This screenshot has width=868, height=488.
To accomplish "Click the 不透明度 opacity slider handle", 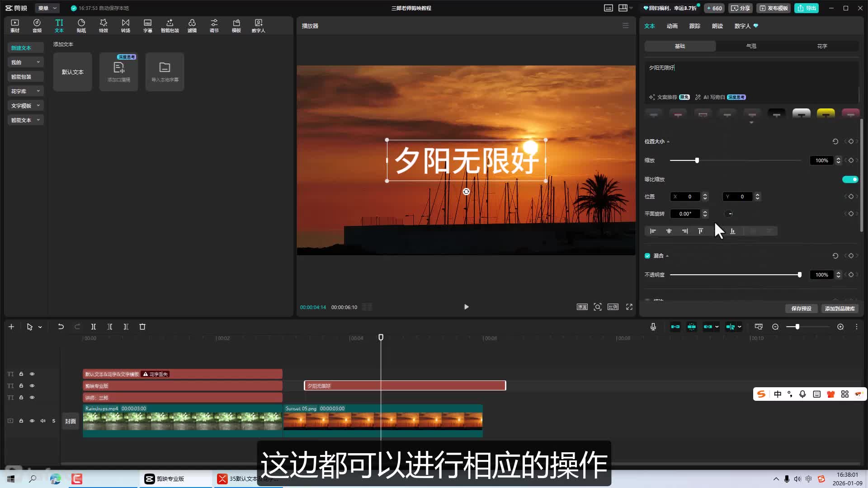I will [x=800, y=275].
